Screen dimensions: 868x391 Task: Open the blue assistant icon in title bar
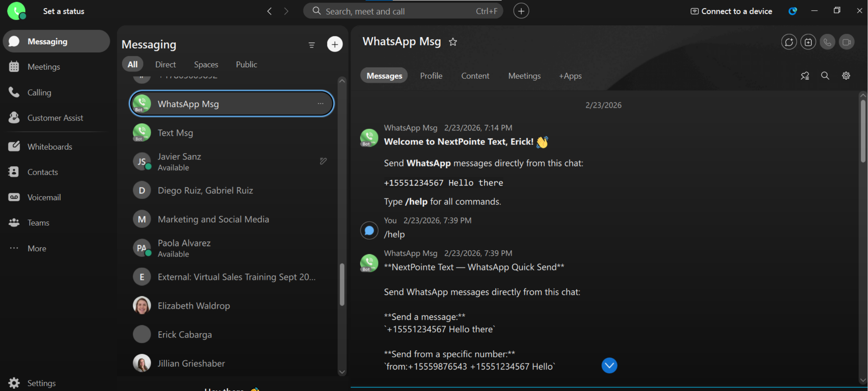(793, 11)
